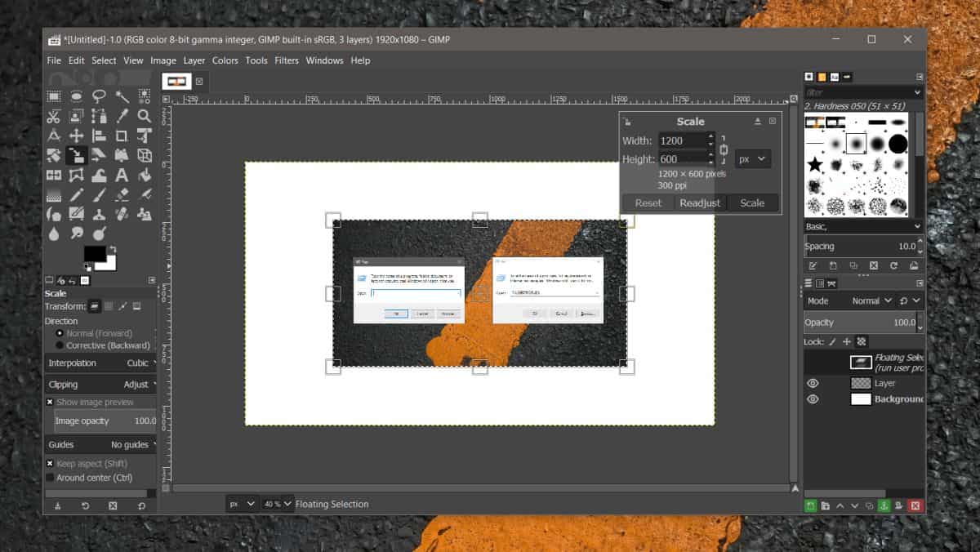Anchor the floating layer with green anchor

pos(884,506)
